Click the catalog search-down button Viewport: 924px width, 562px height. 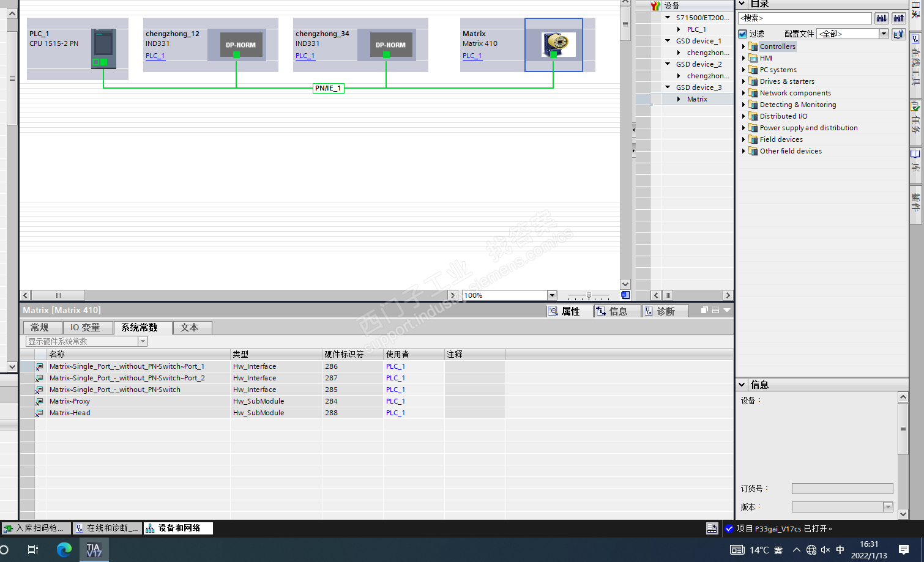coord(881,18)
